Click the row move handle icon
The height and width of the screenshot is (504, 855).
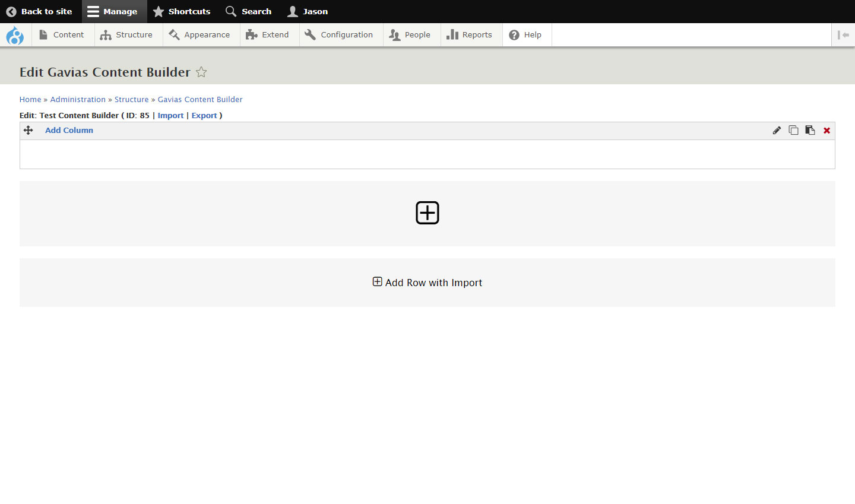(28, 130)
